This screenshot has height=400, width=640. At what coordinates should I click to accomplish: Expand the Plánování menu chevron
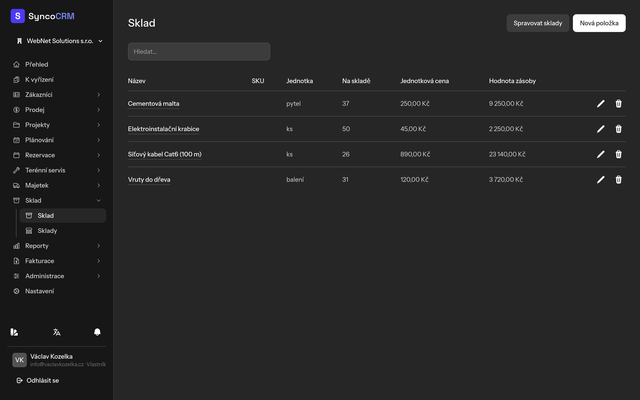98,140
